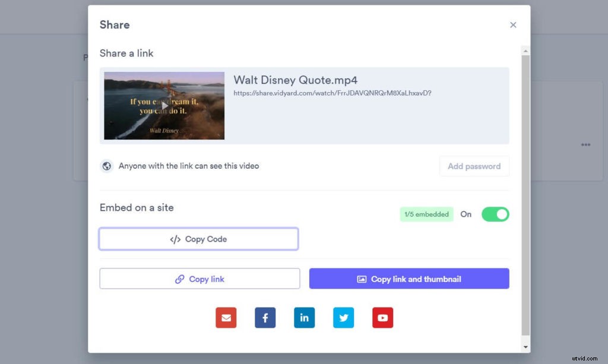Share the video to Twitter
Image resolution: width=608 pixels, height=364 pixels.
(x=344, y=318)
